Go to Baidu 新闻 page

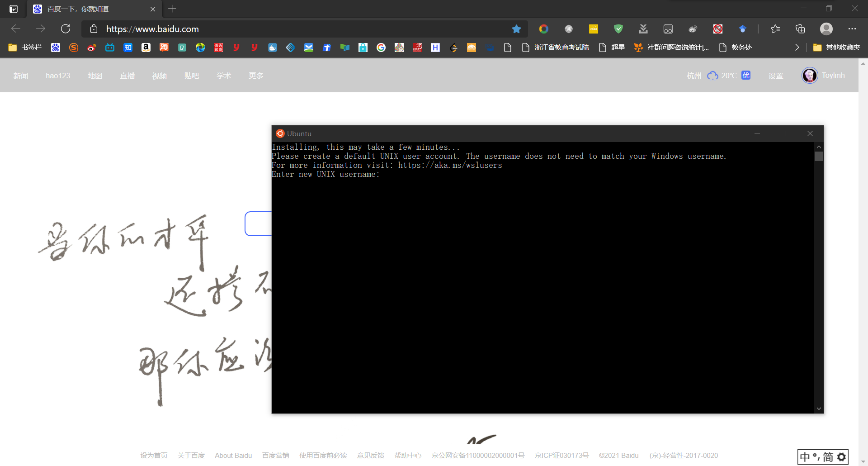point(21,76)
